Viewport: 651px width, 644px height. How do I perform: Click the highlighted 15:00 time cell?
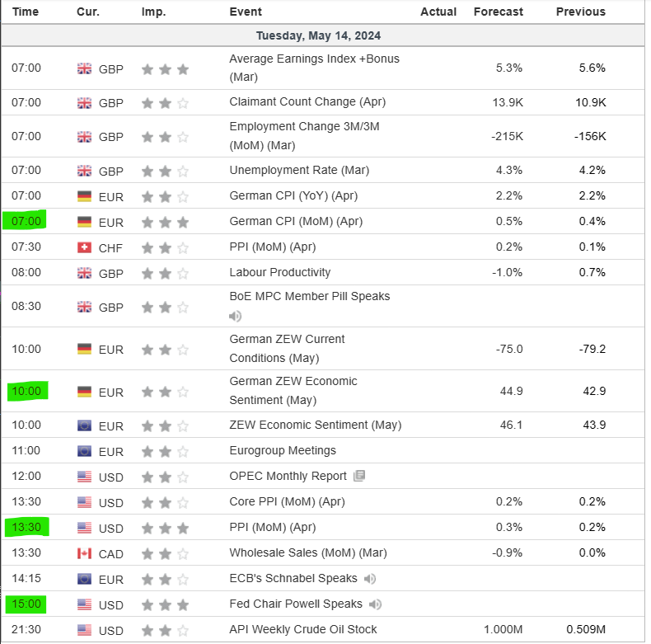pos(26,604)
